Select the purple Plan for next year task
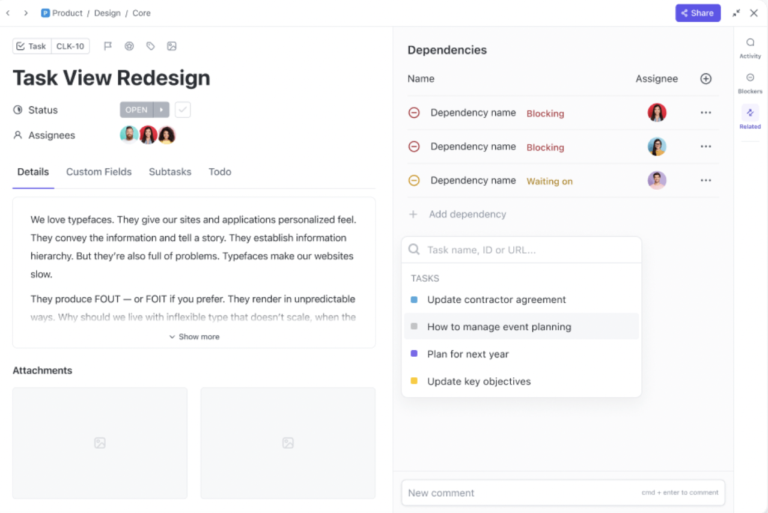Image resolution: width=768 pixels, height=513 pixels. 467,354
